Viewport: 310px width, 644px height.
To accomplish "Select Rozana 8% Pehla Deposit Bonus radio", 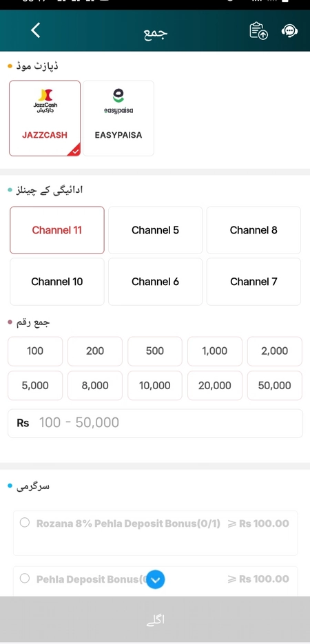I will pos(25,523).
